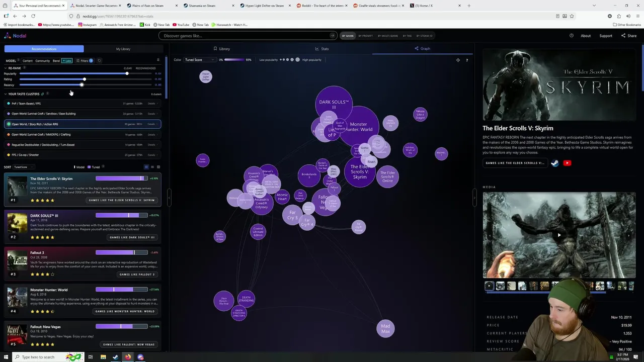Open the Support link

pos(606,36)
